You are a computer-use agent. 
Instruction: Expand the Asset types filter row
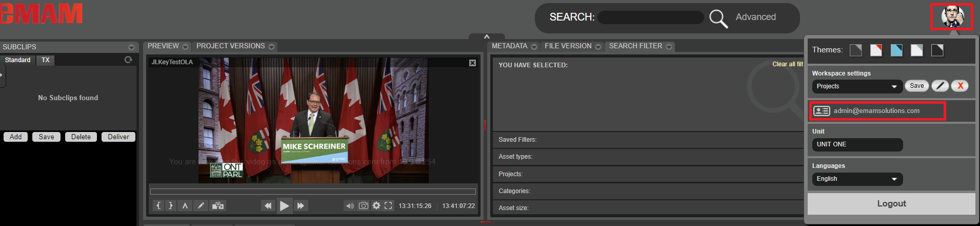[x=648, y=157]
